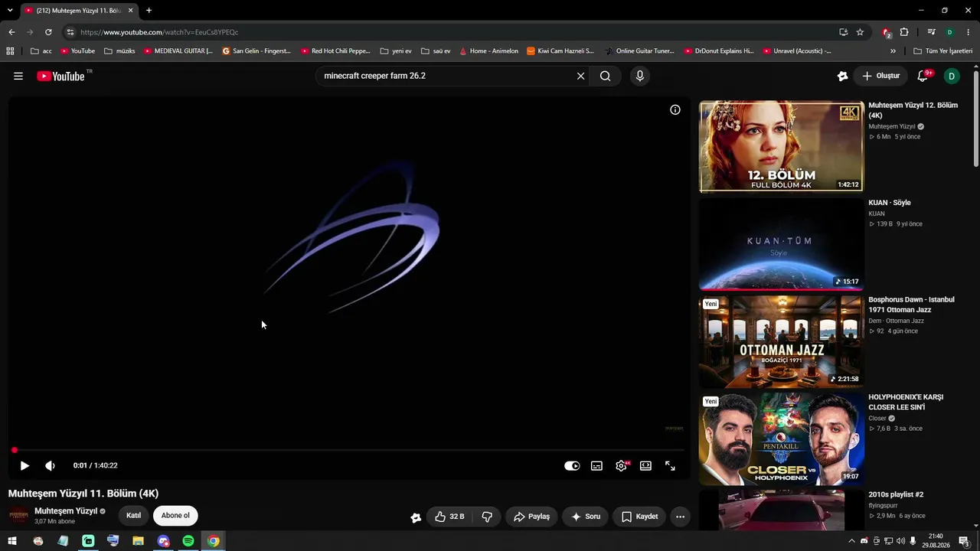Open the taskbar volume control
The width and height of the screenshot is (980, 551).
coord(900,541)
